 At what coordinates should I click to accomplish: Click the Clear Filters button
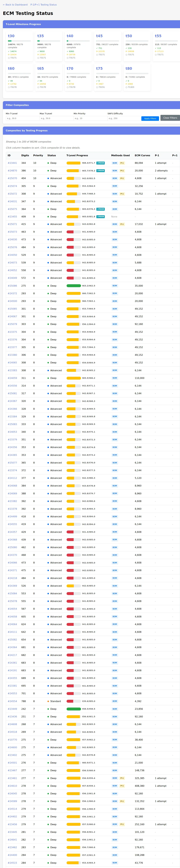pyautogui.click(x=170, y=118)
